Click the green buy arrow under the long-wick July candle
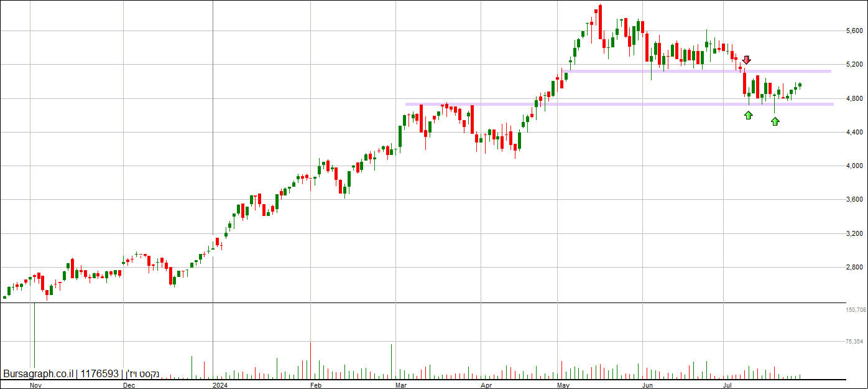Viewport: 868px width, 389px height. click(x=775, y=121)
